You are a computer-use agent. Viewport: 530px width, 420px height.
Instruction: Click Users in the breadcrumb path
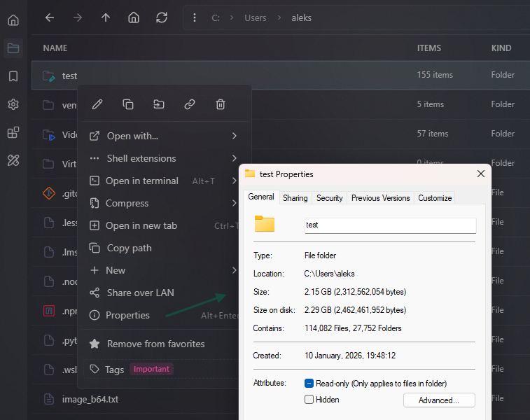coord(255,18)
